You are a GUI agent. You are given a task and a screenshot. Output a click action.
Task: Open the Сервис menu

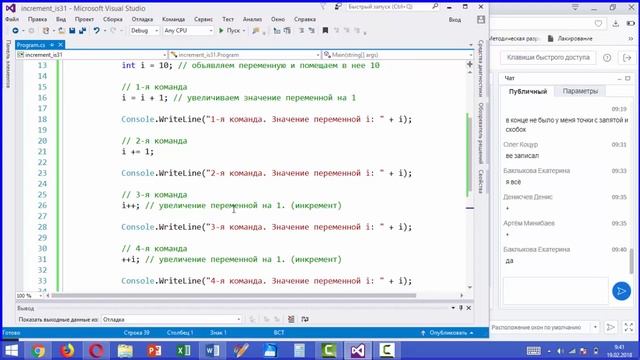[203, 19]
